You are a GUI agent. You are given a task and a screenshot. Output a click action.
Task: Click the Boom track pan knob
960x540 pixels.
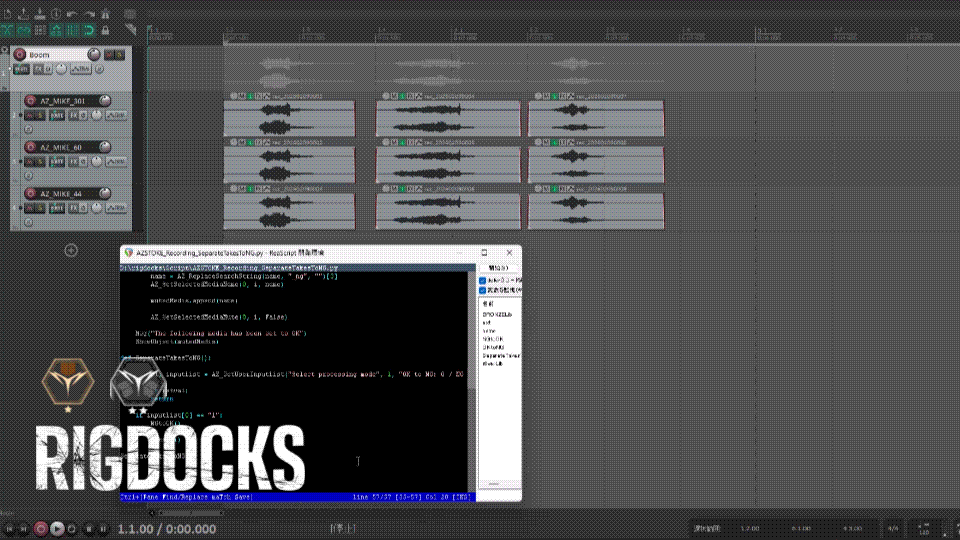point(61,69)
